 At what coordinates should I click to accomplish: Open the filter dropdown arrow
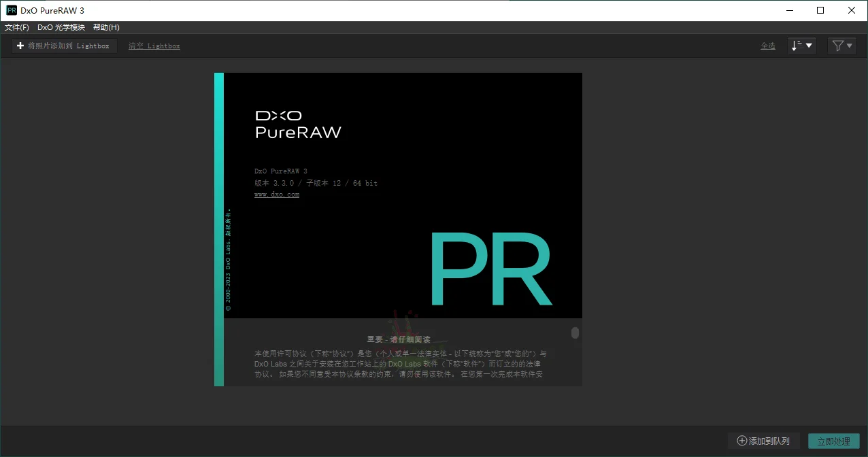point(848,45)
